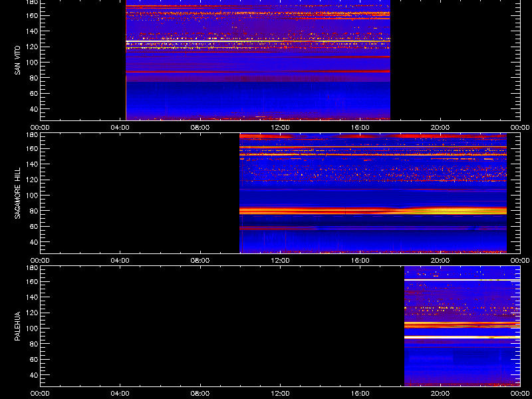Pick the 120 tick label on Sagamore Hill axis

click(x=31, y=180)
